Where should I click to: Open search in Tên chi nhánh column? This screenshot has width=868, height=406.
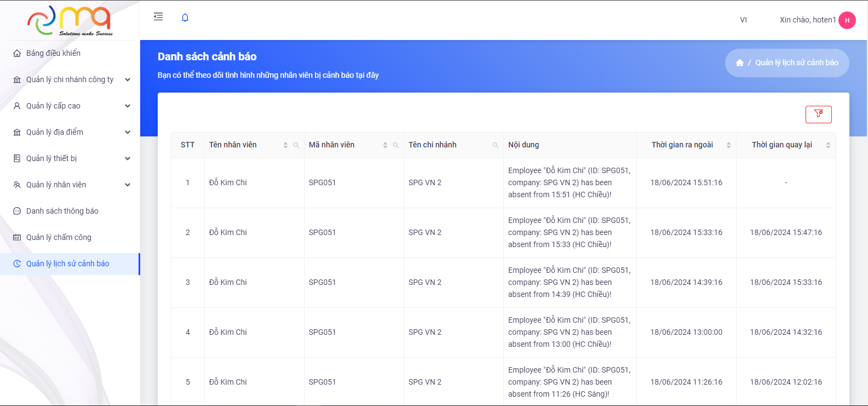click(496, 145)
